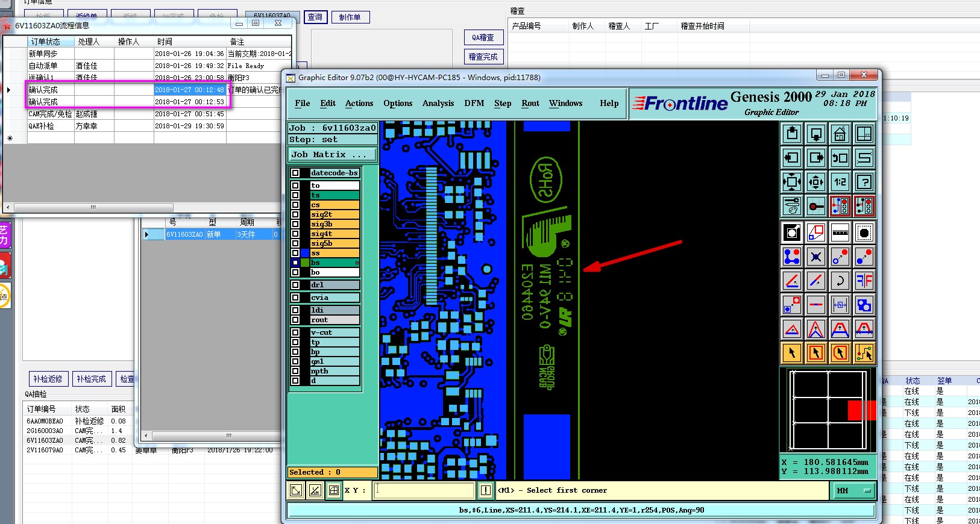Open the Rout menu
This screenshot has width=980, height=524.
pyautogui.click(x=530, y=104)
